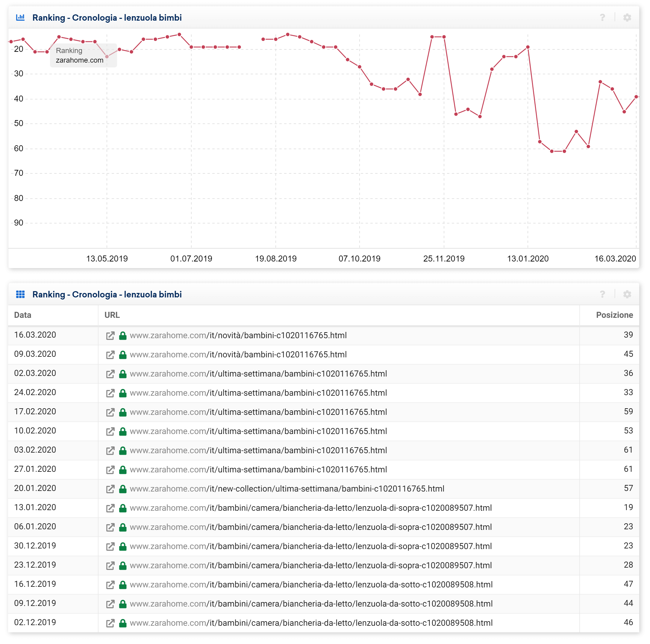This screenshot has height=644, width=650.
Task: Click the zarahome.com ranking tooltip
Action: 84,55
